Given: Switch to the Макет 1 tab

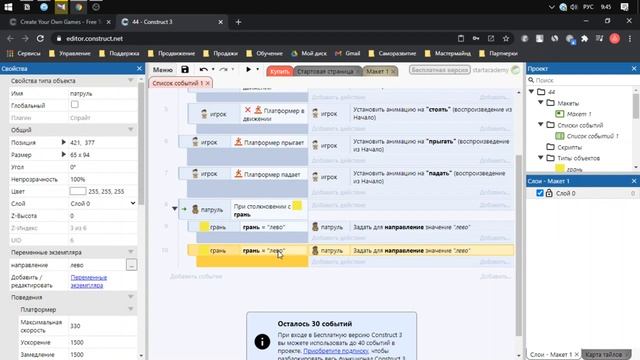Looking at the screenshot, I should pyautogui.click(x=377, y=71).
